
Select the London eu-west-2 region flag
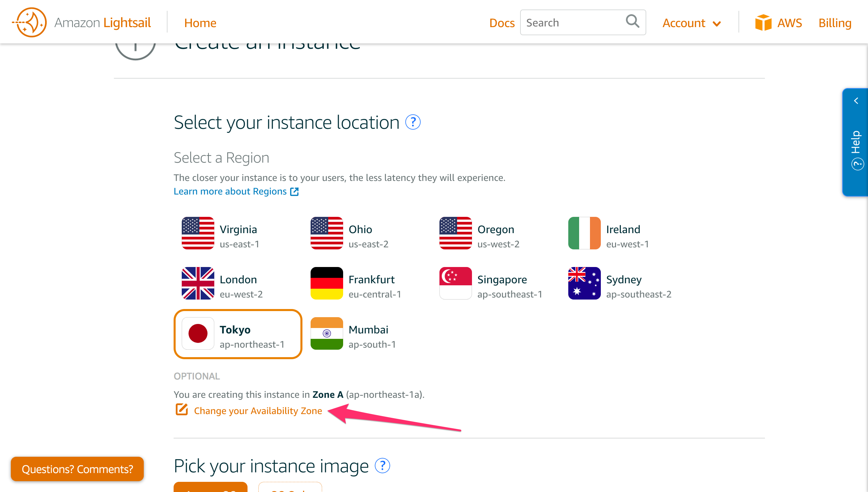pyautogui.click(x=198, y=283)
